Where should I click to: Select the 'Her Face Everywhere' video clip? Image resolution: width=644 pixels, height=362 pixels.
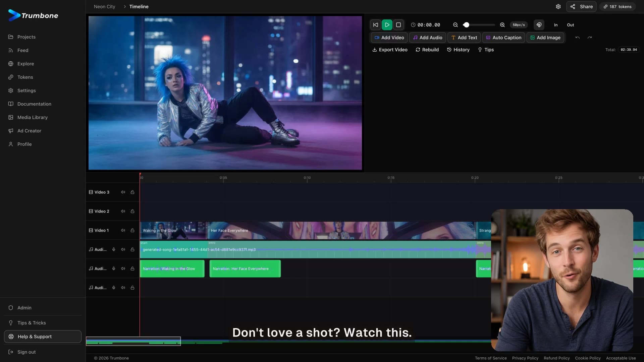point(342,230)
